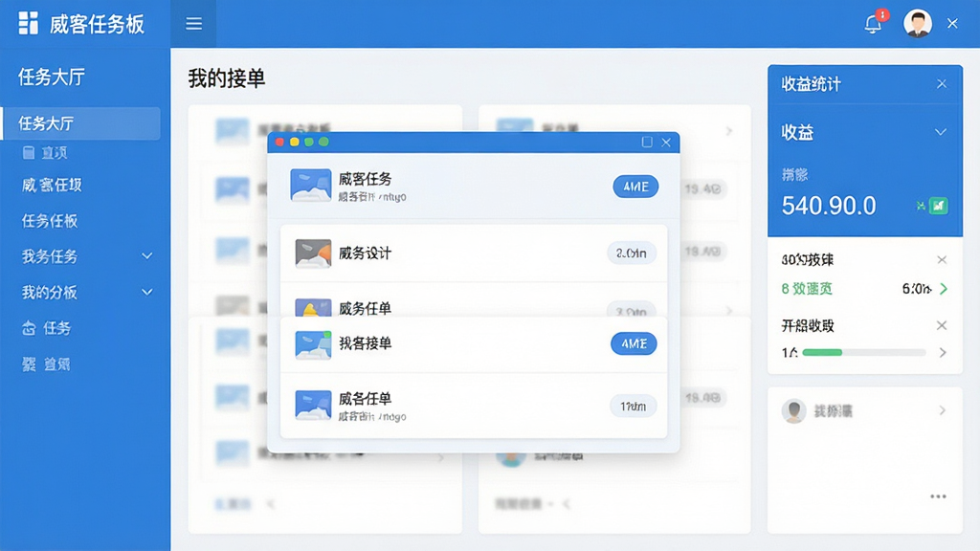This screenshot has width=980, height=551.
Task: Select the 威务设计 thumbnail image
Action: click(313, 253)
